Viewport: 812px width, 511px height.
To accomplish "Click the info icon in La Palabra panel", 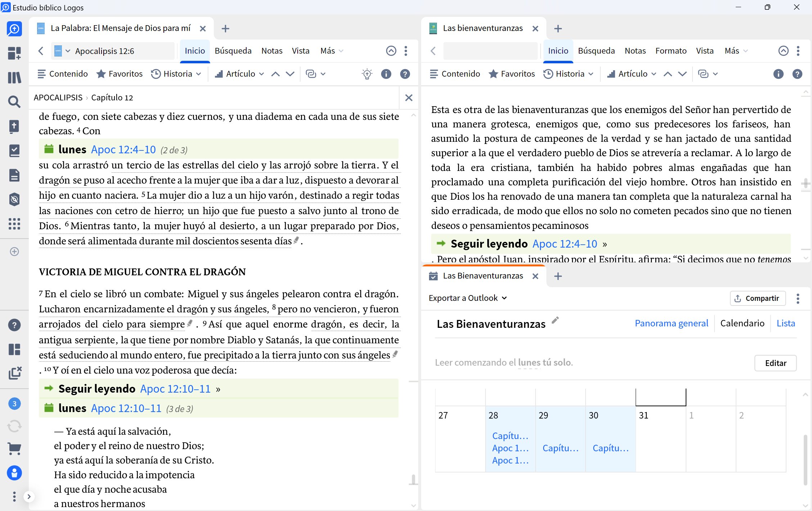I will (386, 74).
